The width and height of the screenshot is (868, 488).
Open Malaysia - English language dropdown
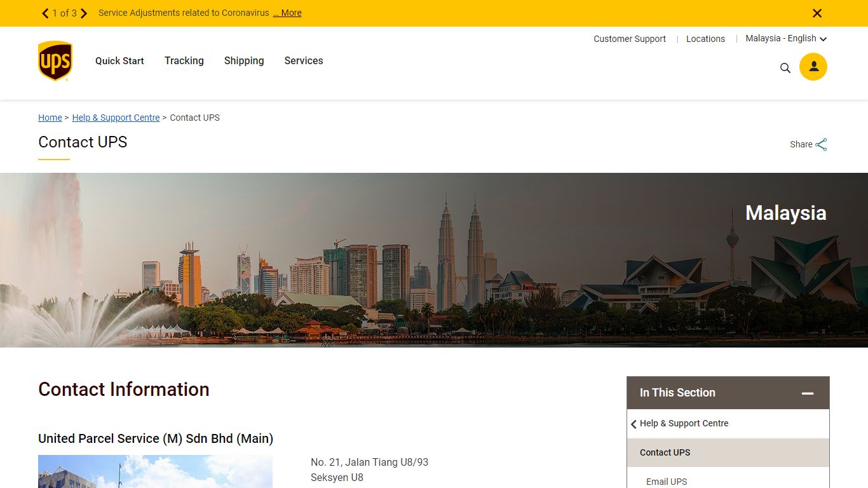[786, 39]
